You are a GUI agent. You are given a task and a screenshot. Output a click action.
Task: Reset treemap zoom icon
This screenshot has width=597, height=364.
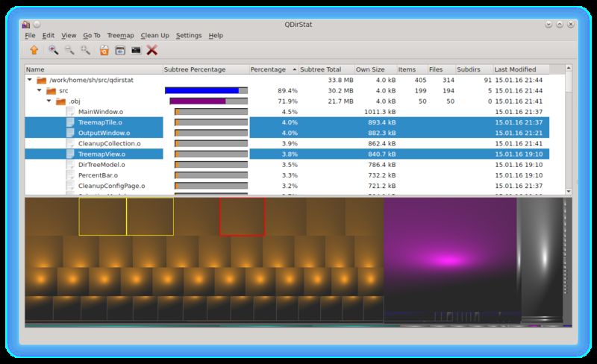[86, 50]
